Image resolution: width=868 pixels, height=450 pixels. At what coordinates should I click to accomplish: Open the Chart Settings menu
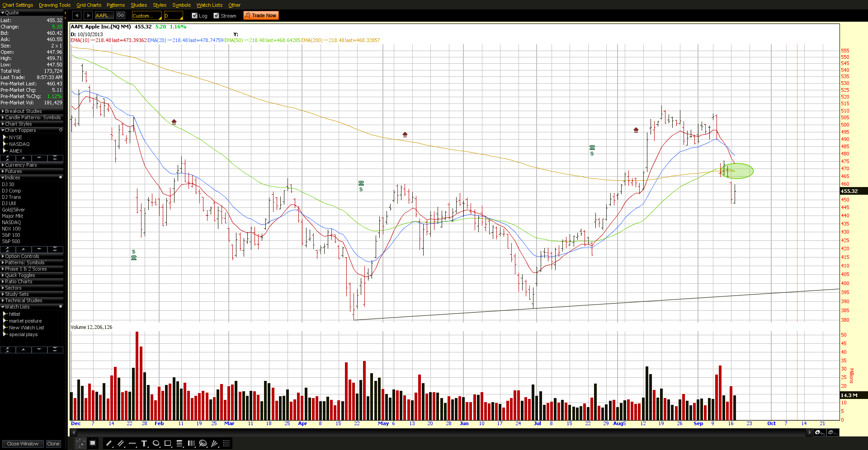point(18,5)
